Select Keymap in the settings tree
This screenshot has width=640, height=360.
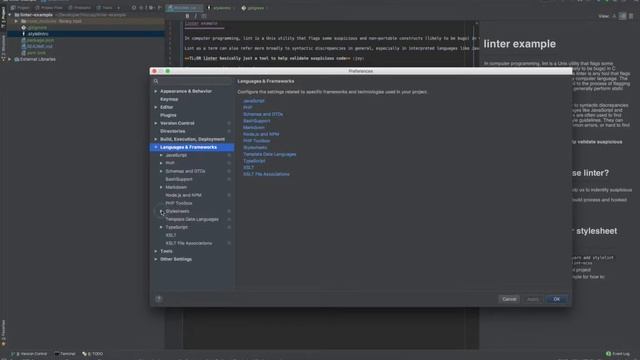click(x=169, y=99)
